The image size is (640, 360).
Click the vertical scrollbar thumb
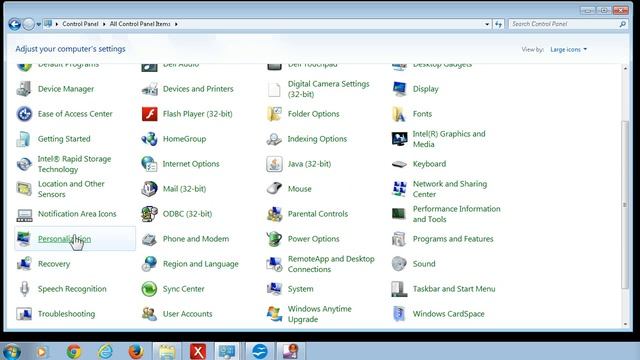click(625, 204)
